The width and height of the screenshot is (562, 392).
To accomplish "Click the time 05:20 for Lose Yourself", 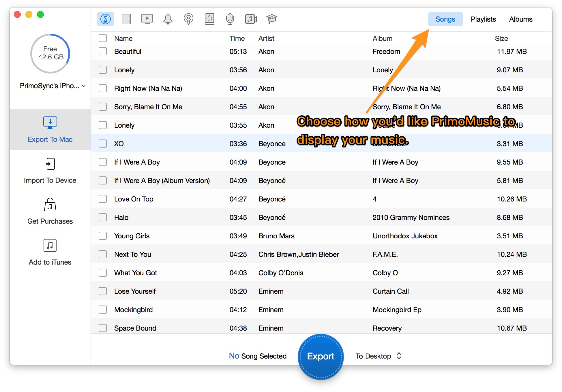I will (x=238, y=291).
